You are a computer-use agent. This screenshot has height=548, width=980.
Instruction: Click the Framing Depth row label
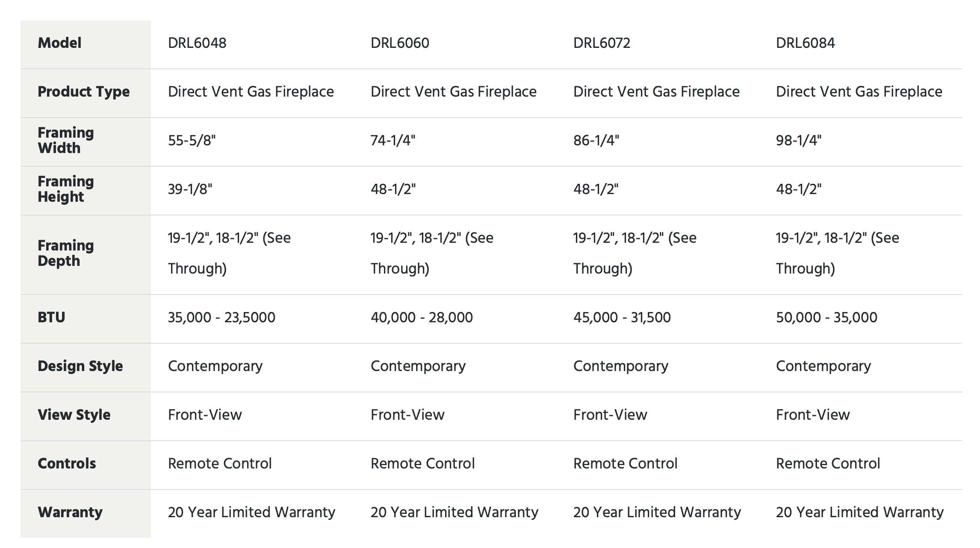click(66, 253)
